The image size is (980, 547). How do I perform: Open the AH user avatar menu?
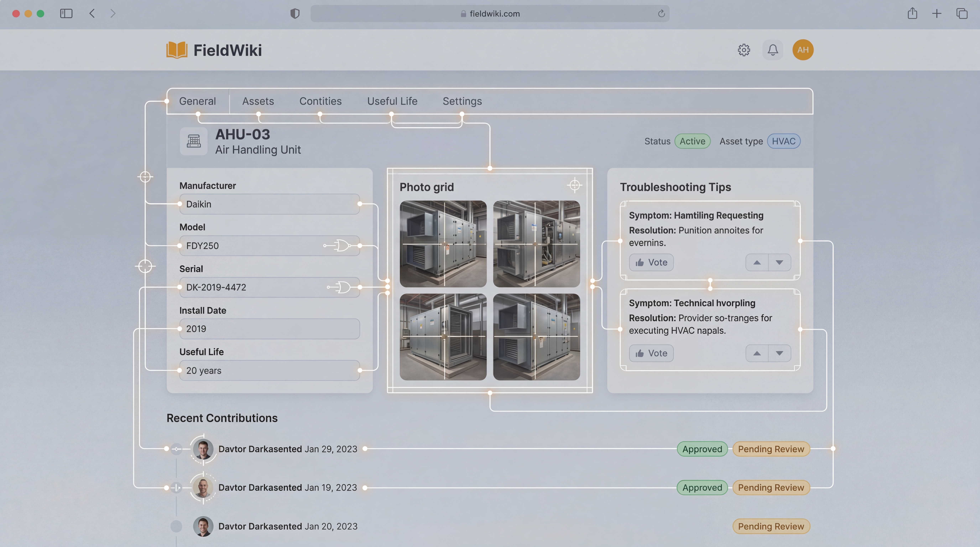pos(803,50)
